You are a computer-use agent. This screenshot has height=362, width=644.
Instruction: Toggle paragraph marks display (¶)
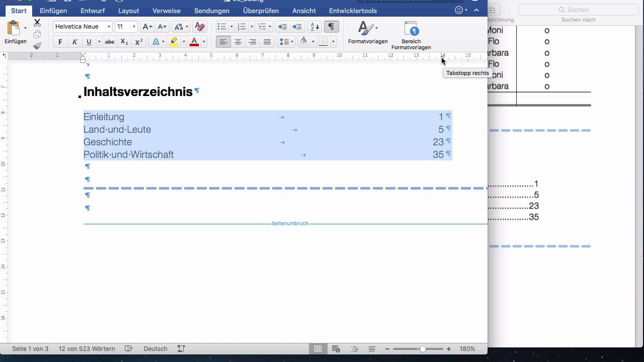pos(331,27)
